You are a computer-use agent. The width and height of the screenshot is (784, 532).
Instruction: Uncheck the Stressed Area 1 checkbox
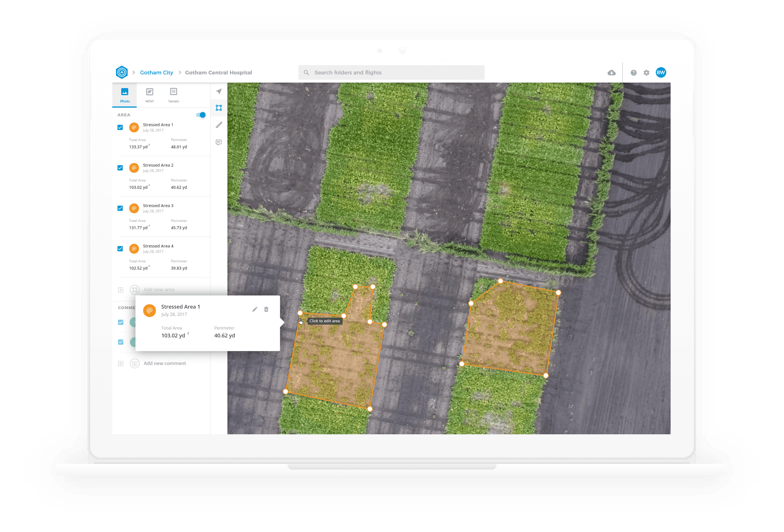click(x=120, y=128)
